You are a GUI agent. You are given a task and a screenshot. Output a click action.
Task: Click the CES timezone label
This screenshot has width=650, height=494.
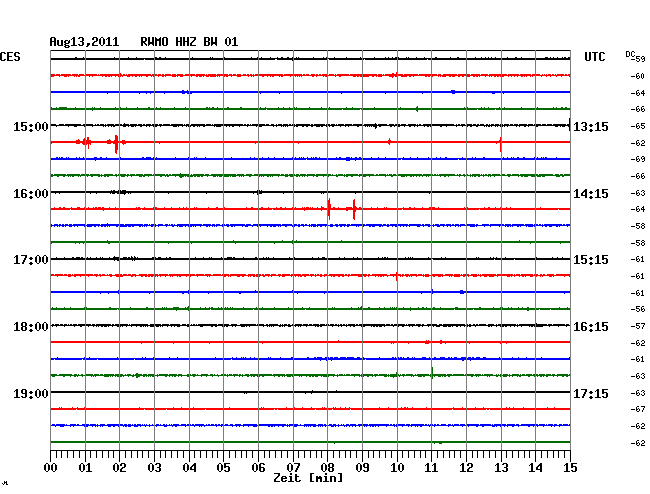(x=10, y=57)
